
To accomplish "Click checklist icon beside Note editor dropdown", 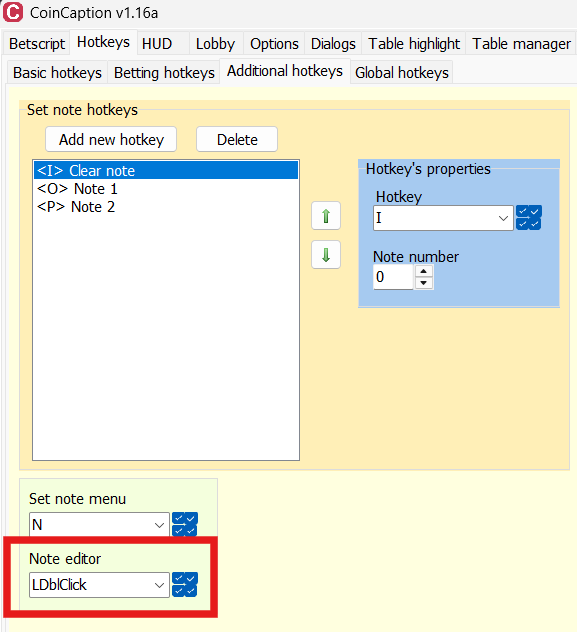I will [185, 584].
